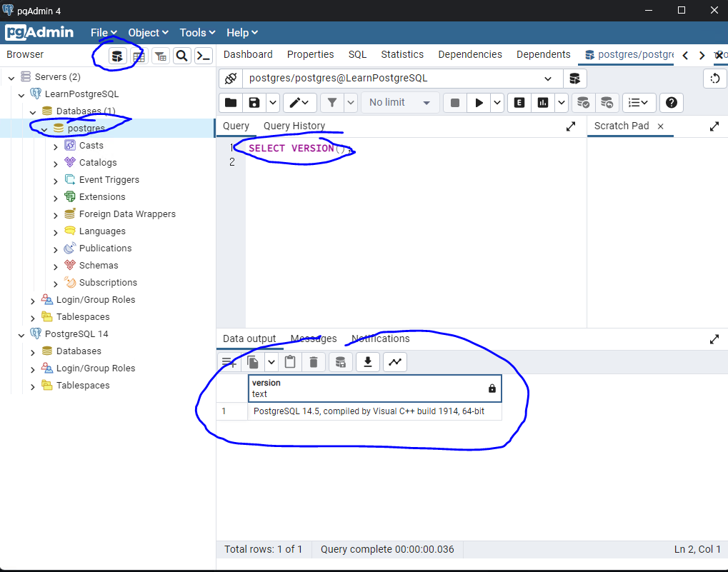Download results as CSV icon
Viewport: 728px width, 572px height.
pos(368,362)
